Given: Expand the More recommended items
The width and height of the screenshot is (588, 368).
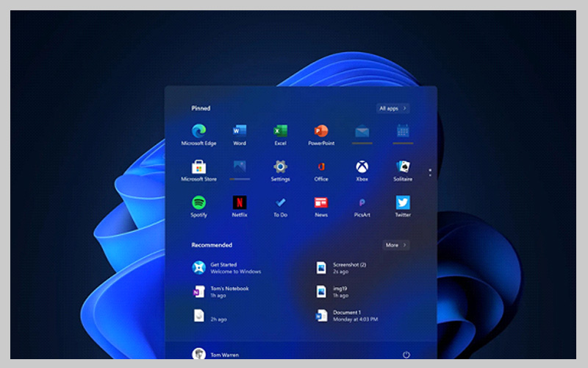Looking at the screenshot, I should click(396, 245).
